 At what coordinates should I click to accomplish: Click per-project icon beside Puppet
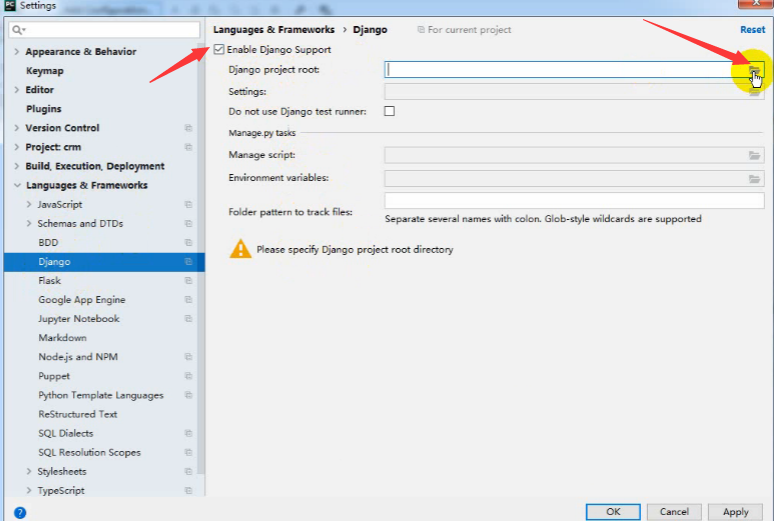[x=188, y=376]
